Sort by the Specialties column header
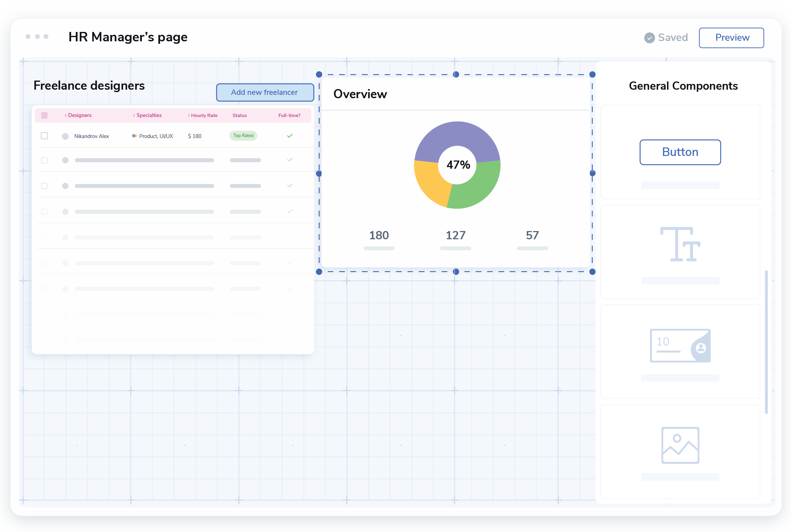Viewport: 791px width, 532px height. (x=149, y=115)
